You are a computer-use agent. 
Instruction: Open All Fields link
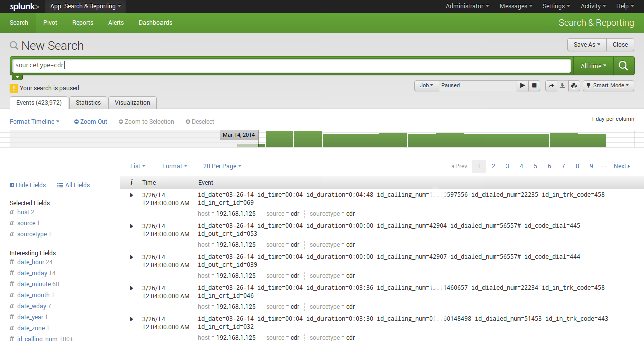73,185
